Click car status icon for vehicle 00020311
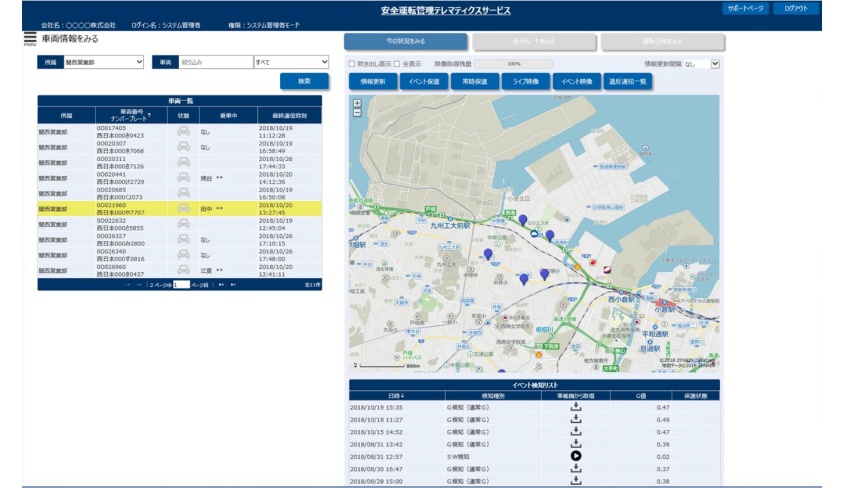Viewport: 845px width, 488px height. tap(183, 162)
